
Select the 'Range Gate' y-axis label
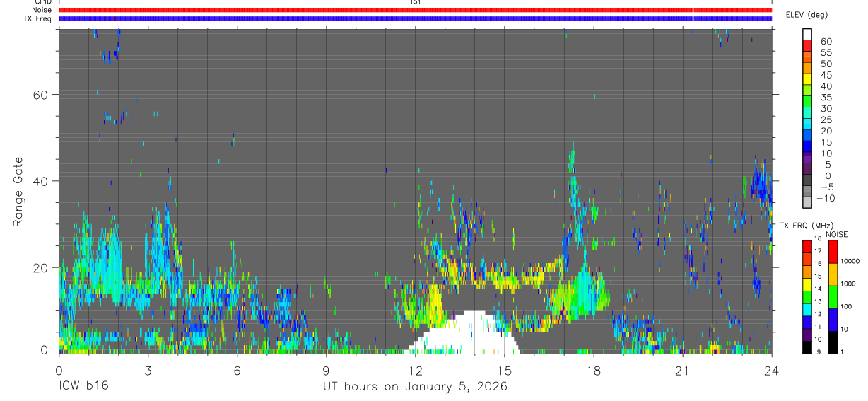point(18,192)
